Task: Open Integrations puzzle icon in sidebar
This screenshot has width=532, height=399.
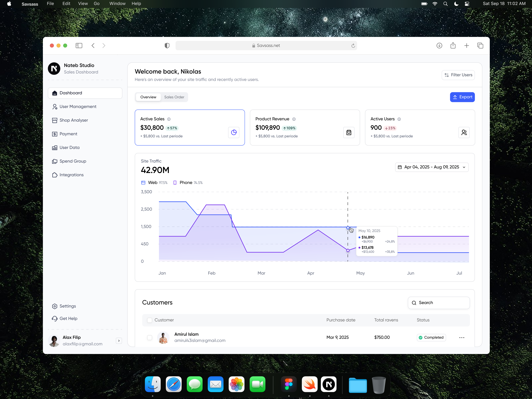Action: pyautogui.click(x=55, y=175)
